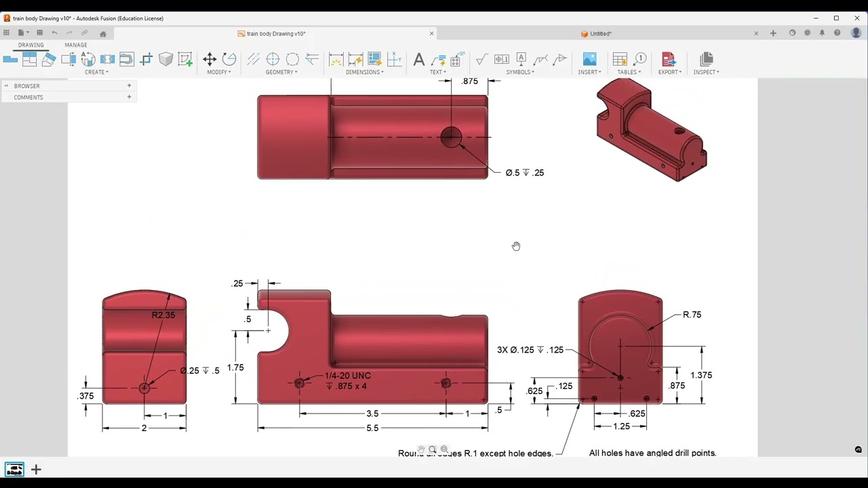Save the drawing with the disk icon
Screen dimensions: 868x488
[39, 33]
